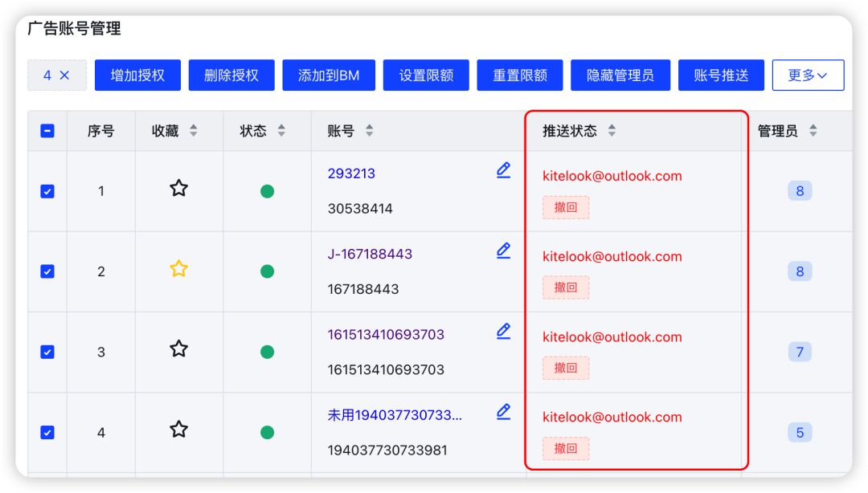Open the 更多 dropdown menu
Image resolution: width=868 pixels, height=493 pixels.
coord(808,75)
